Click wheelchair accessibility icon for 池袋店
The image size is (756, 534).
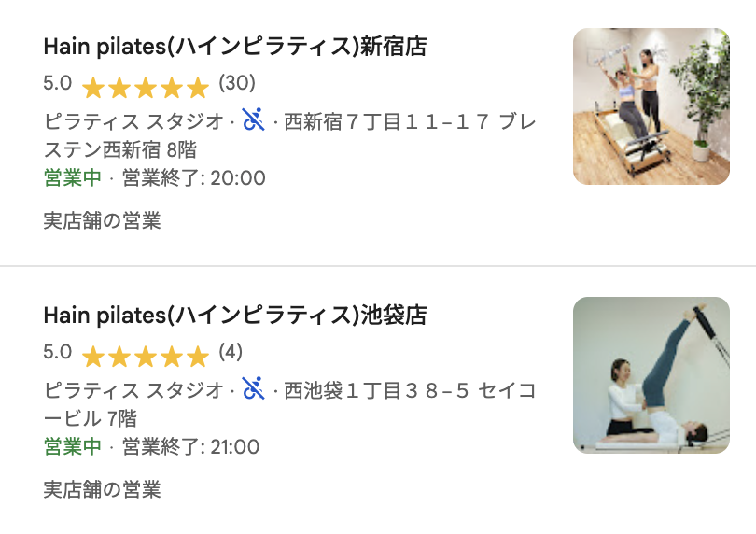click(253, 388)
